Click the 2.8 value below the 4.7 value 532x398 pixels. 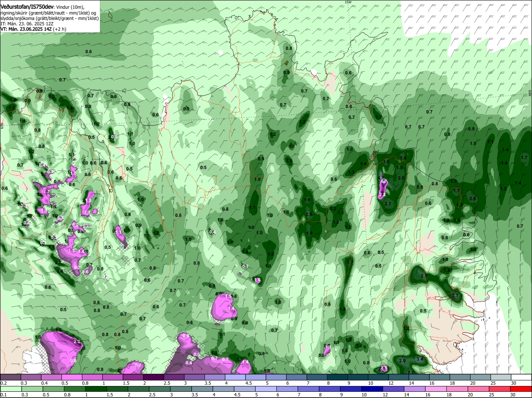pos(382,194)
